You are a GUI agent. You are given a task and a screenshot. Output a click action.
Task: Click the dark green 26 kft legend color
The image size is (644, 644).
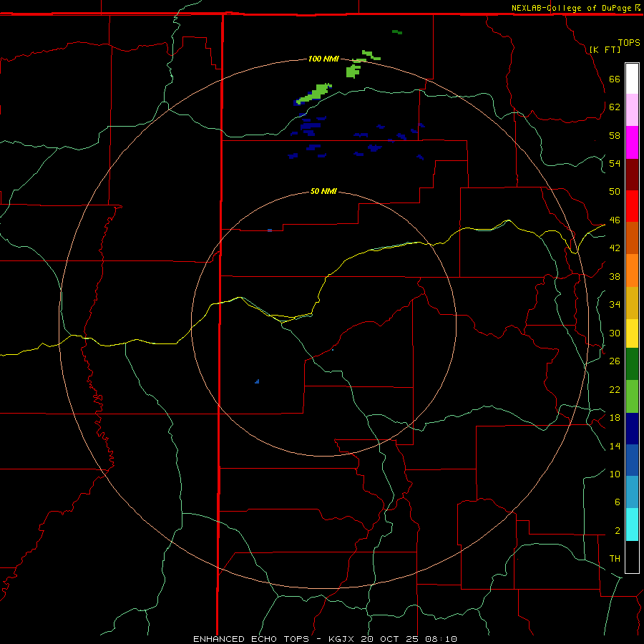point(632,364)
